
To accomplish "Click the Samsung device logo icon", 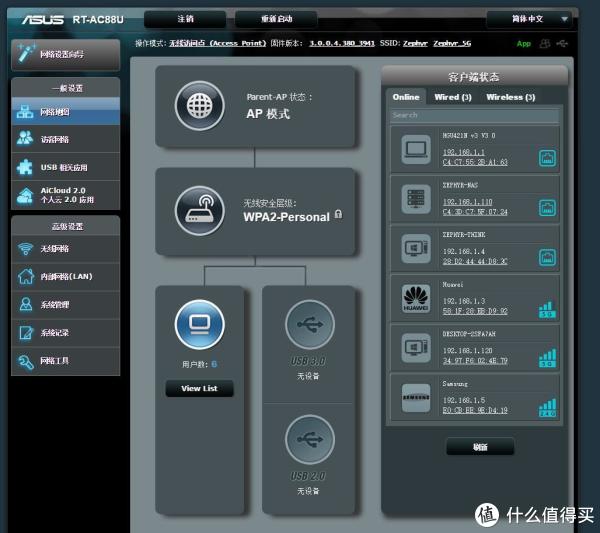I will [x=416, y=398].
